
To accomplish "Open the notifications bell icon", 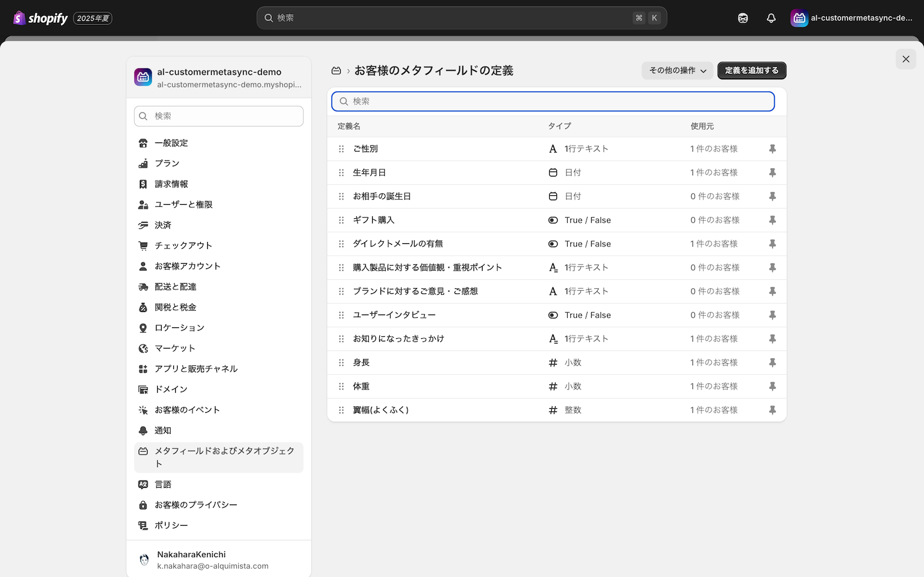I will coord(771,18).
